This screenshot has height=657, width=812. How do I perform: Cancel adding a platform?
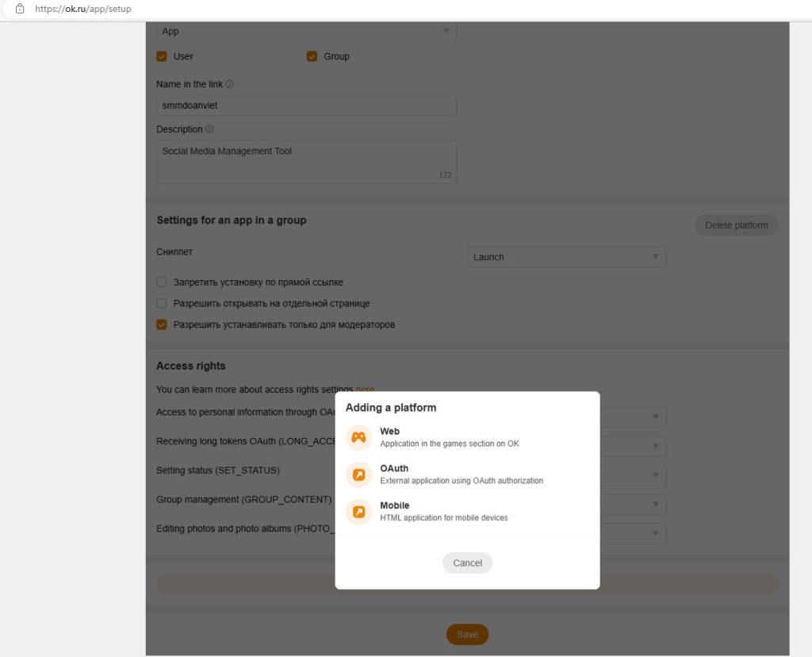click(x=467, y=563)
